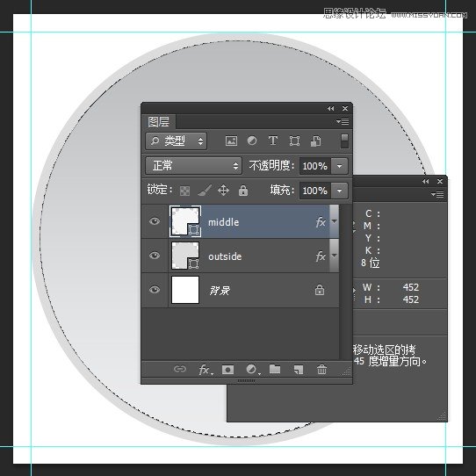Filter for type layers with T icon
Viewport: 476px width, 476px height.
click(273, 141)
